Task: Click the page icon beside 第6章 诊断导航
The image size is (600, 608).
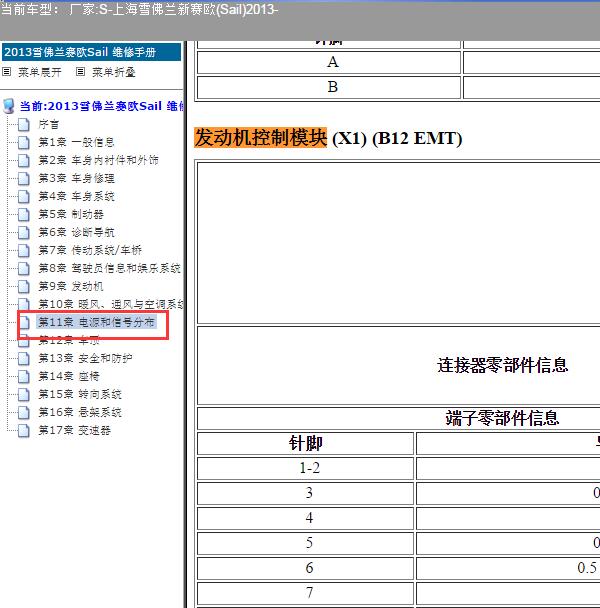Action: pos(24,233)
